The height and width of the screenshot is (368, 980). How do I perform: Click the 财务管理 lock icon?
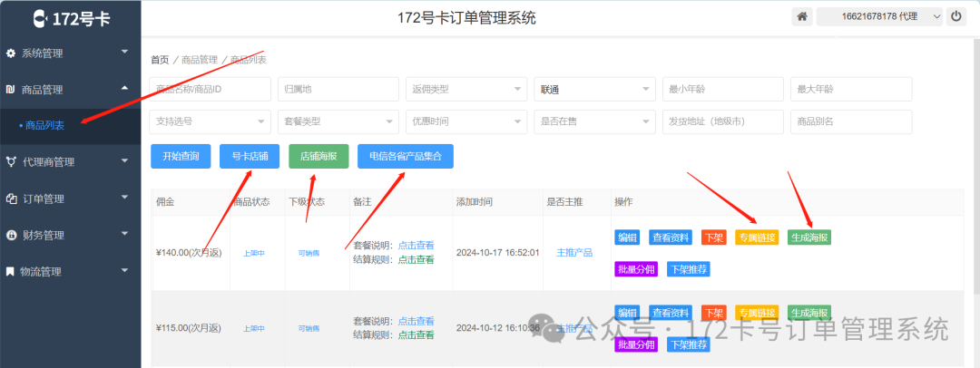[x=11, y=235]
